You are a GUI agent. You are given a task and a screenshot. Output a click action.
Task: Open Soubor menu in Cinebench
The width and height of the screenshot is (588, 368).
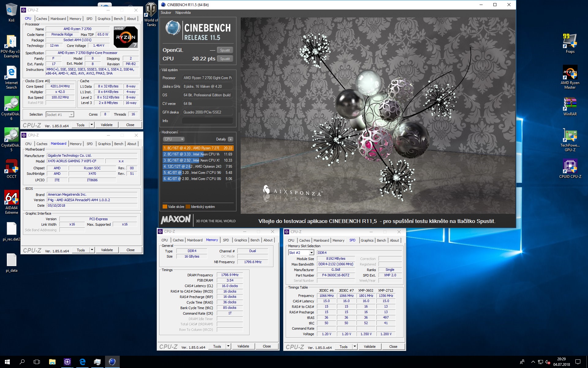(x=166, y=13)
